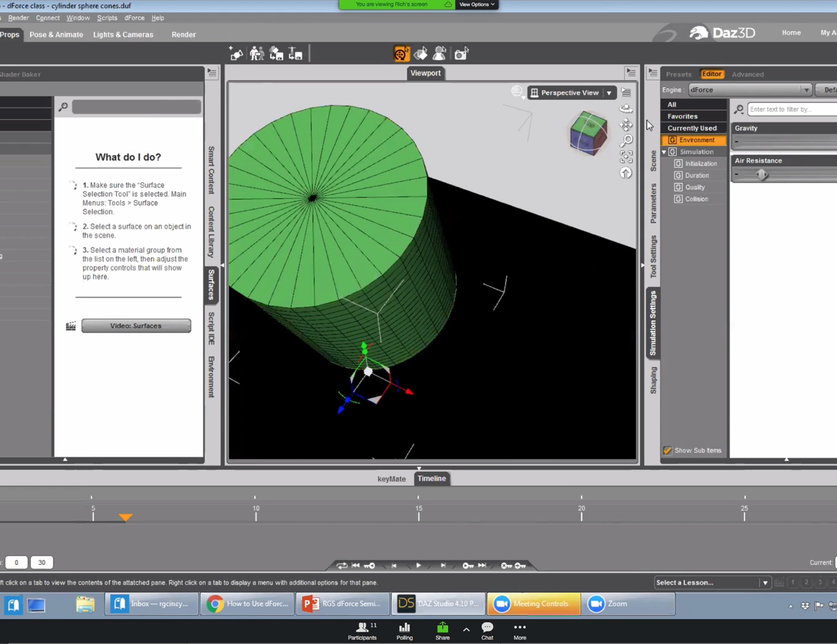
Task: Open the Perspective View dropdown
Action: click(608, 92)
